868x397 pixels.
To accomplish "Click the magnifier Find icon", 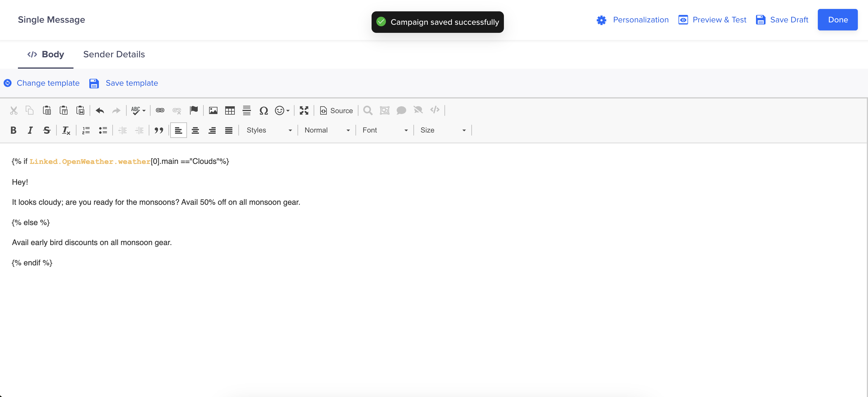I will pyautogui.click(x=368, y=110).
